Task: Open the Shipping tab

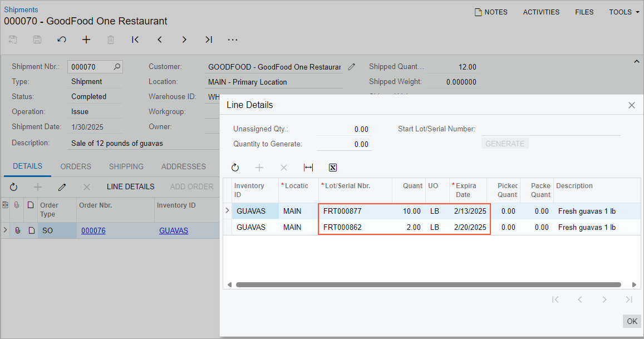Action: coord(126,166)
